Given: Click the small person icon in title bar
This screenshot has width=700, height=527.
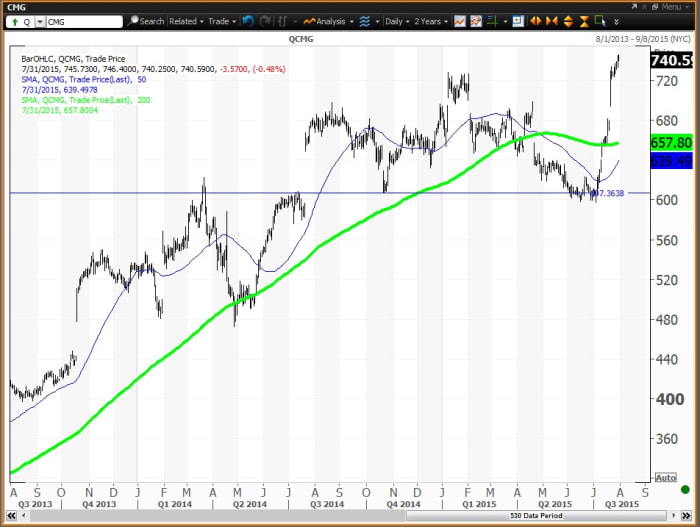Looking at the screenshot, I should [644, 7].
